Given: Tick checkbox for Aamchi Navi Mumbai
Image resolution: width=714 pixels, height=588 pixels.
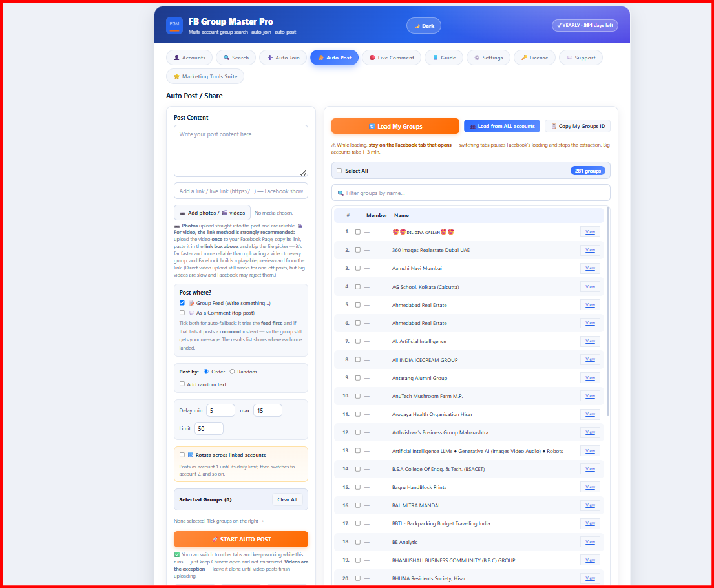Looking at the screenshot, I should (x=358, y=268).
